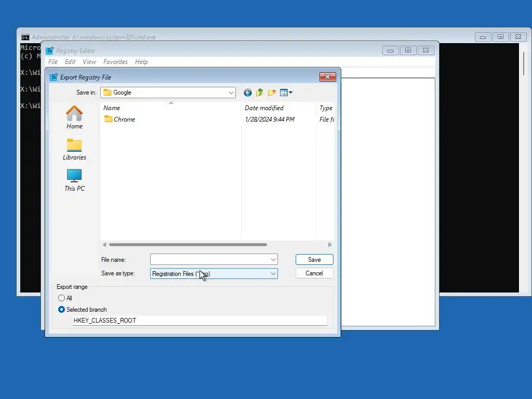Sort files by the Name column
This screenshot has height=399, width=532.
point(171,108)
